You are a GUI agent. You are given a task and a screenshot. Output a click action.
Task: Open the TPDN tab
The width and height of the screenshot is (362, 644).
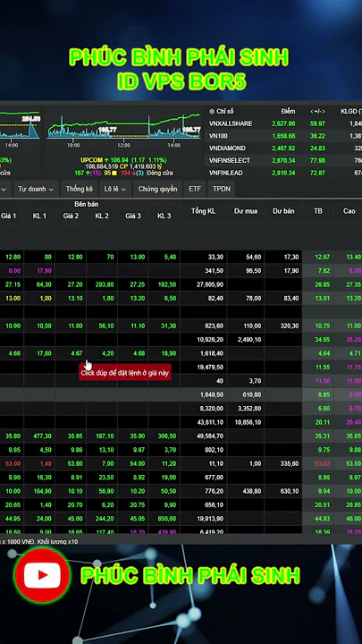tap(222, 189)
